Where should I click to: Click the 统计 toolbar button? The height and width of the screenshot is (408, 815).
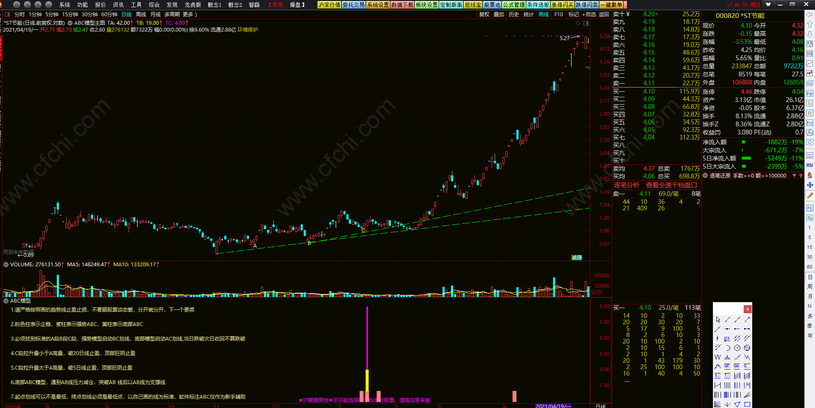point(528,15)
